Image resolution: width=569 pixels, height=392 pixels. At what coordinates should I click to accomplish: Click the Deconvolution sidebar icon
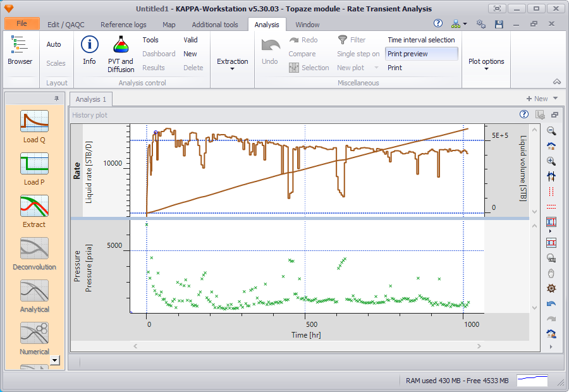tap(35, 248)
